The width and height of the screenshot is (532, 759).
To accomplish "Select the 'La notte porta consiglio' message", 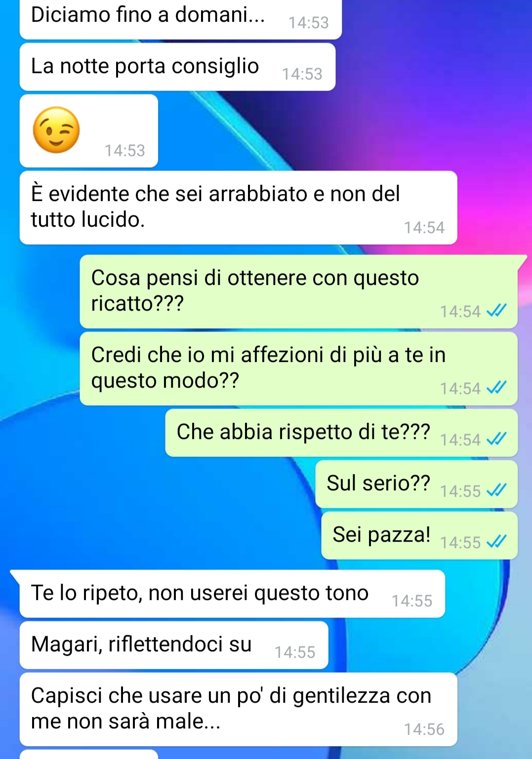I will pyautogui.click(x=177, y=67).
